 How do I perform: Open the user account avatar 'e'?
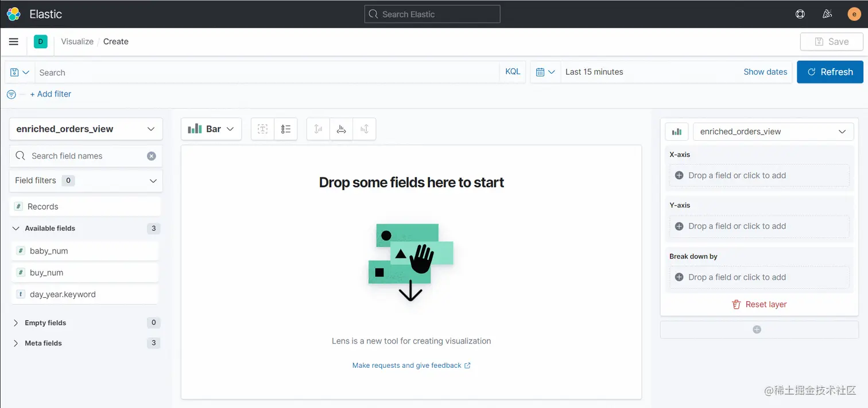click(x=854, y=14)
